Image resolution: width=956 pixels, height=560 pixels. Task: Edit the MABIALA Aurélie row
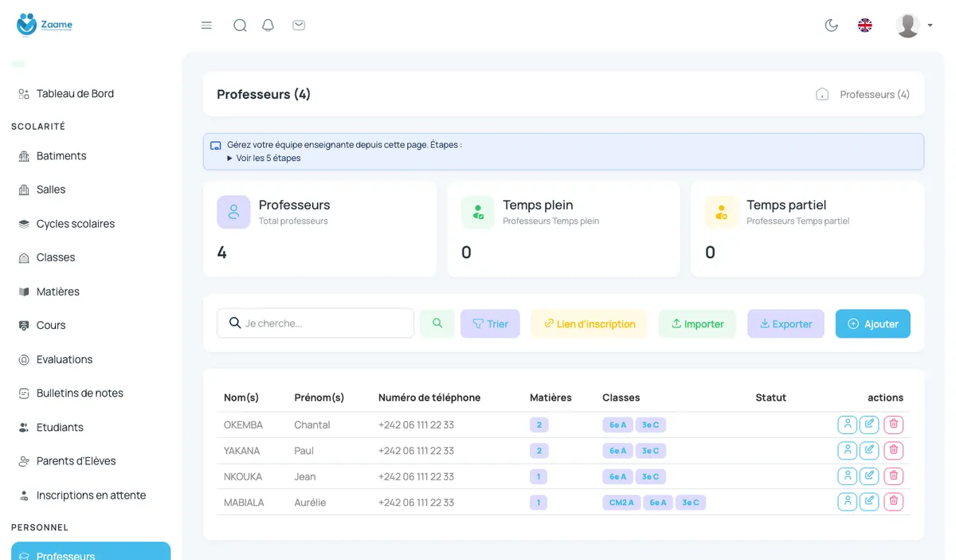point(870,502)
